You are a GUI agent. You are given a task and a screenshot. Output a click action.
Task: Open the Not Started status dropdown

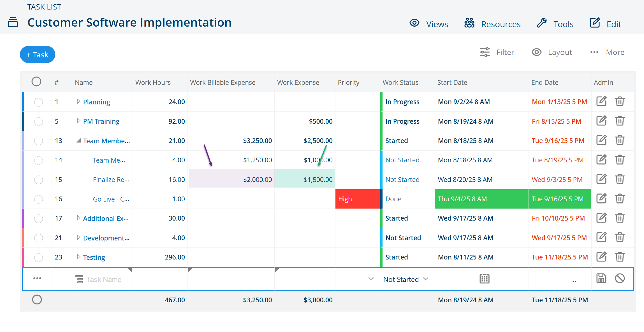point(406,279)
